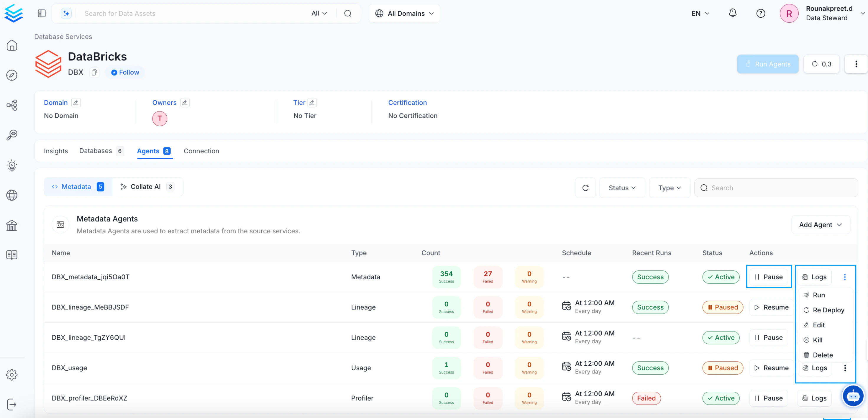
Task: Open the EN language dropdown
Action: tap(700, 14)
